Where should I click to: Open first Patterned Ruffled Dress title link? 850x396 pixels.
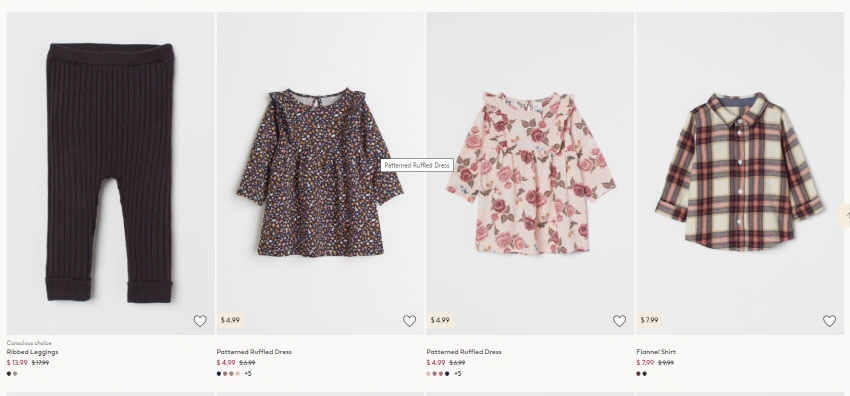click(254, 352)
